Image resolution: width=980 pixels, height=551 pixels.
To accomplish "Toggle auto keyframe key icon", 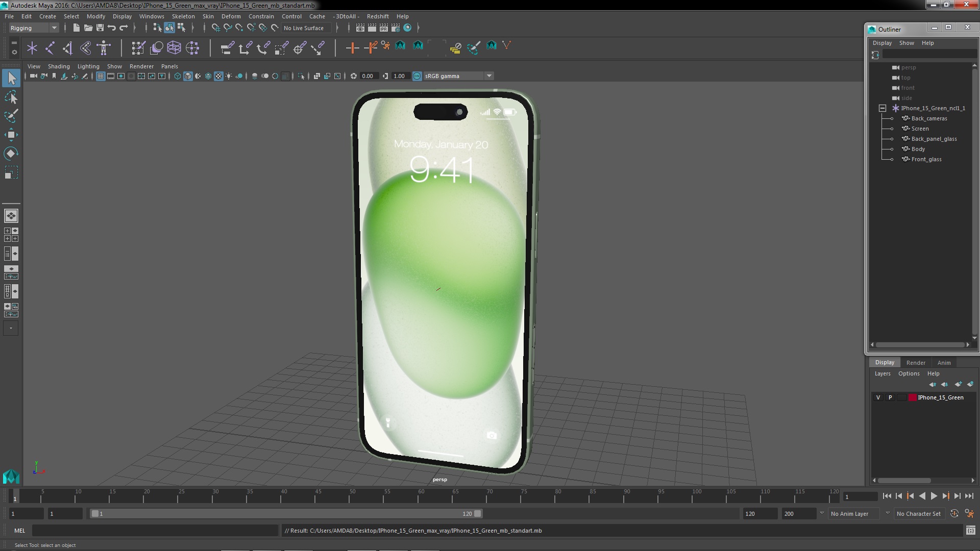I will click(954, 514).
